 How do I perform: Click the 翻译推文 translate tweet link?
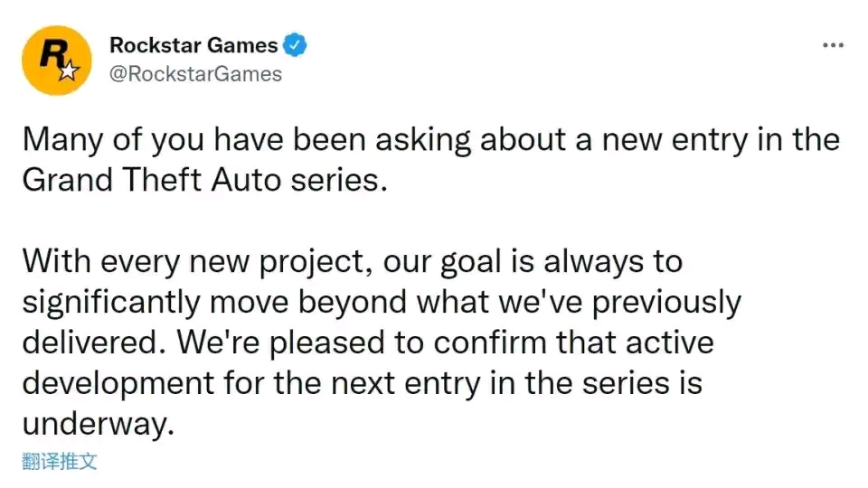[x=60, y=461]
